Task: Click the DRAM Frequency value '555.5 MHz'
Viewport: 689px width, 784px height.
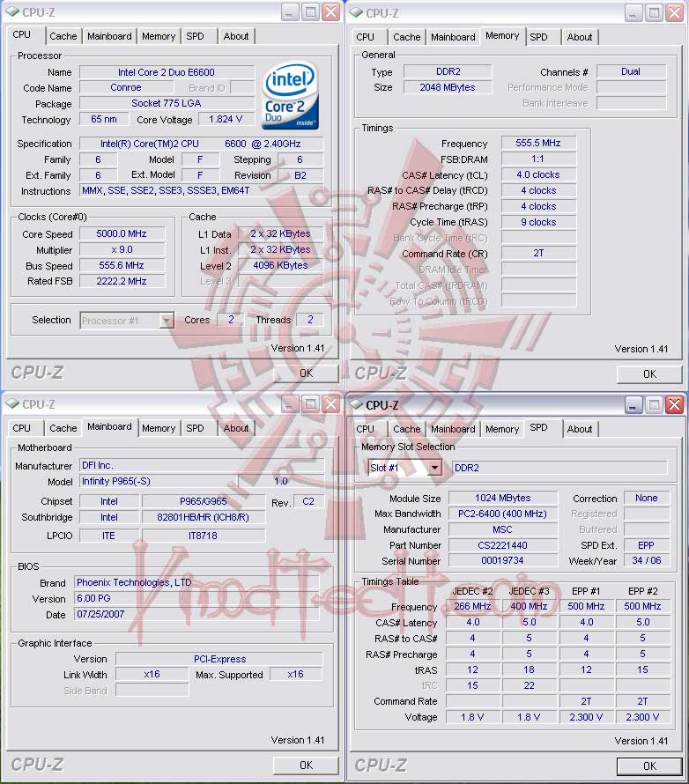Action: tap(538, 143)
